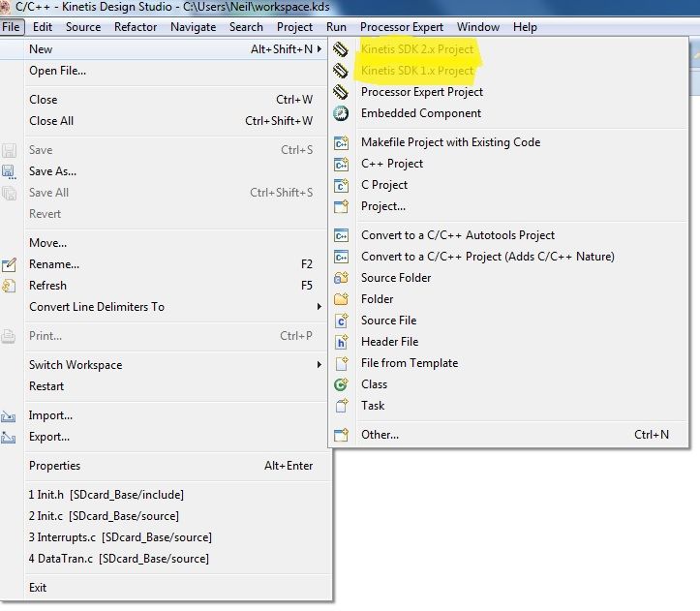Open the Processor Expert menu

[402, 27]
